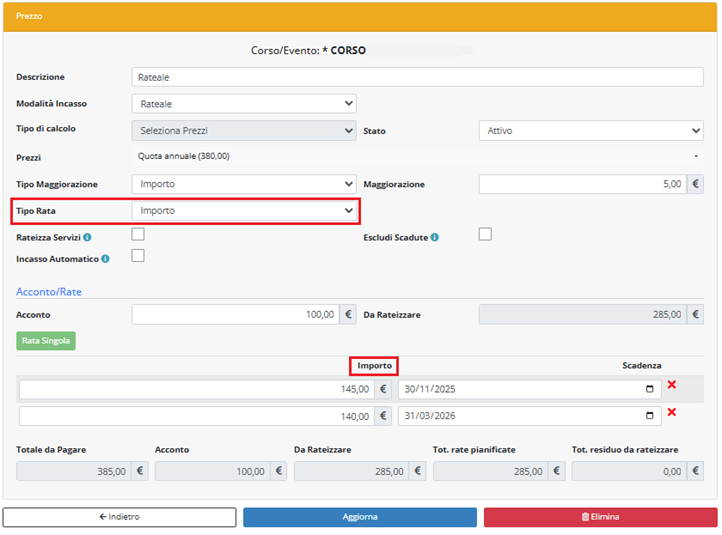
Task: Click info icon next to Rateizza Servizi
Action: click(x=88, y=238)
